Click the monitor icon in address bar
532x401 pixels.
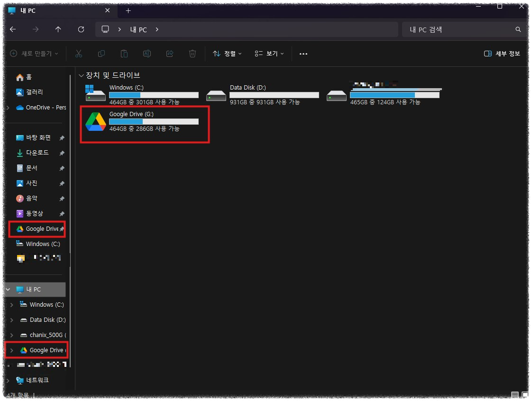[x=105, y=29]
